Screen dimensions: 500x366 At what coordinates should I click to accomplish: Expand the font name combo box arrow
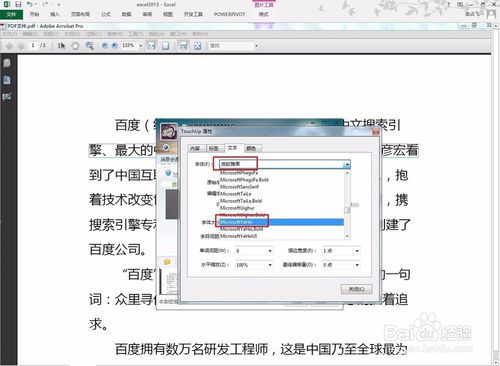[347, 164]
